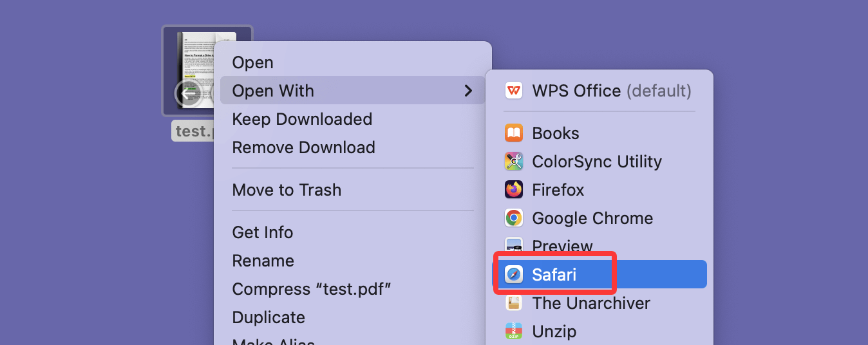Choose Google Chrome in submenu

599,218
